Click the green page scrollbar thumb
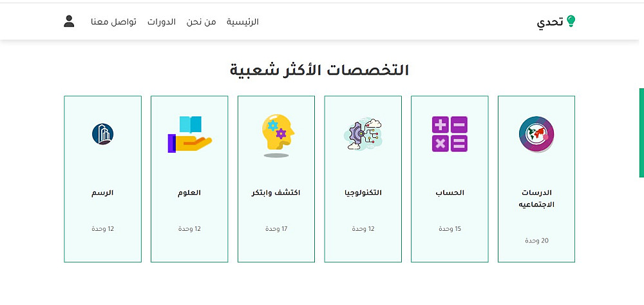Viewport: 644px width, 305px height. coord(641,133)
